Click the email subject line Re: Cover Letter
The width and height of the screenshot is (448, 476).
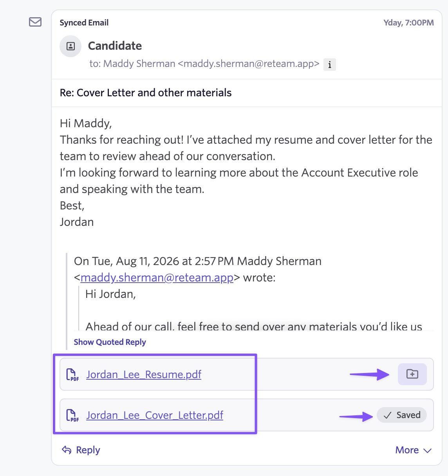pyautogui.click(x=146, y=93)
